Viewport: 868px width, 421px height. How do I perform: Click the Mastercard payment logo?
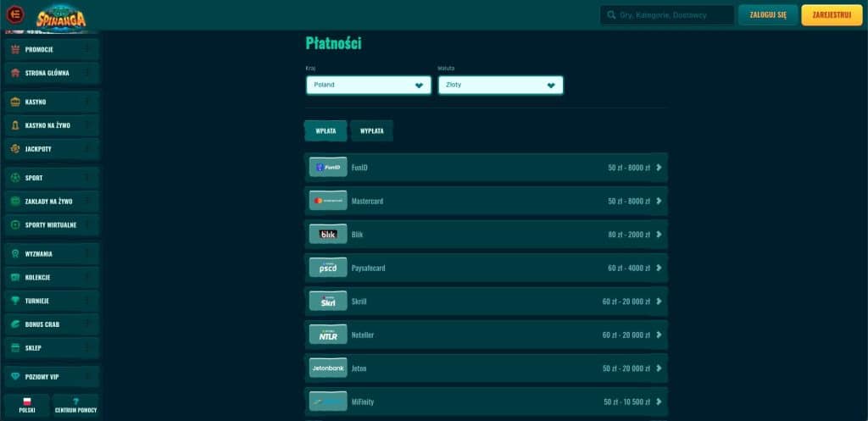pyautogui.click(x=328, y=200)
